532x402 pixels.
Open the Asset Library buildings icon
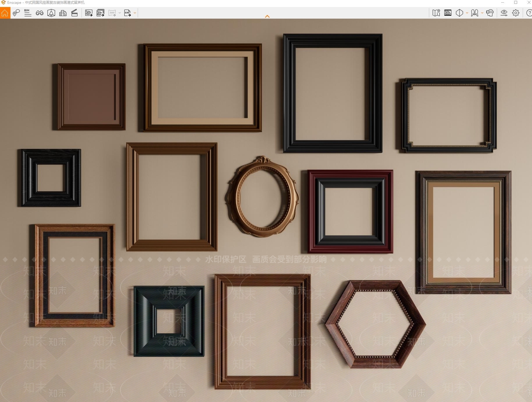[63, 13]
